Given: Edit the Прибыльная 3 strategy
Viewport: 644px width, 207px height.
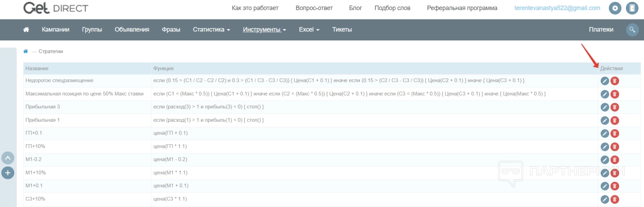Looking at the screenshot, I should 605,107.
